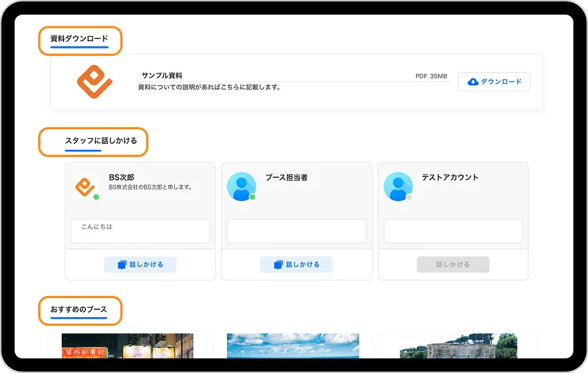The height and width of the screenshot is (373, 588).
Task: Focus the message field for テストアカウント
Action: point(453,231)
